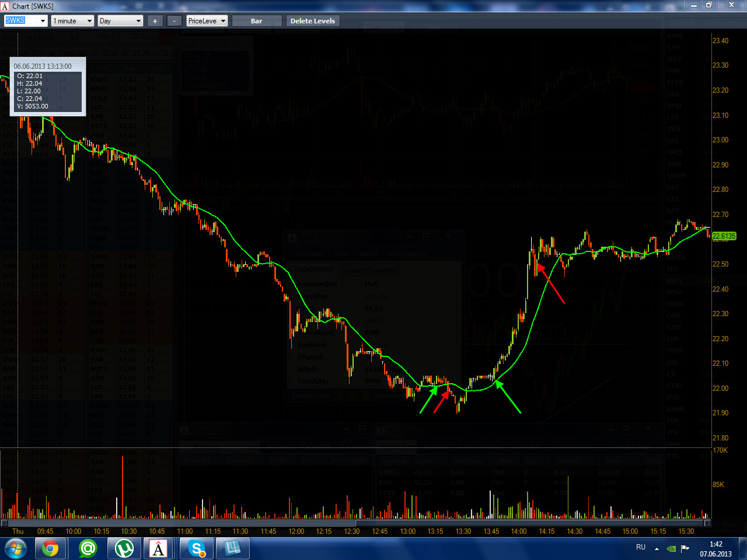
Task: Open the PriceLevel dropdown
Action: (x=207, y=21)
